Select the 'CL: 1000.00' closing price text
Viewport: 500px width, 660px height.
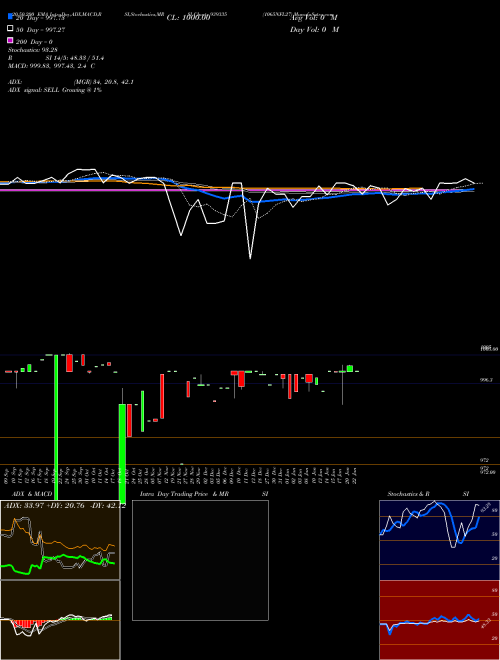coord(188,17)
